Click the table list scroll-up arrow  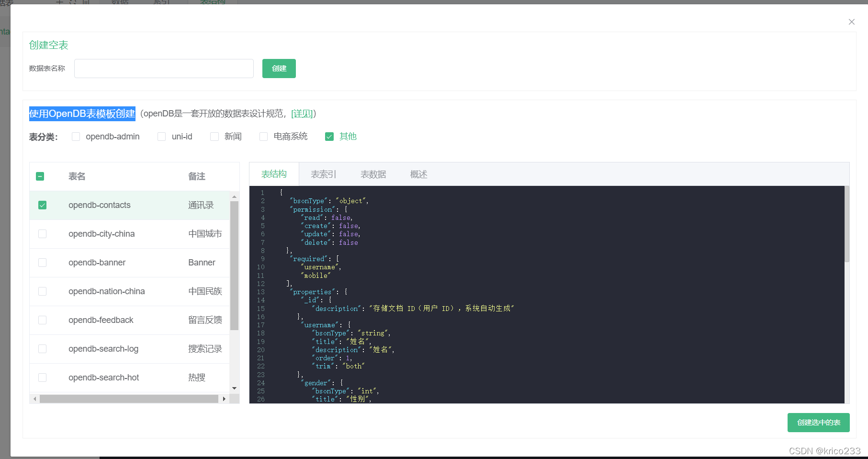[234, 196]
